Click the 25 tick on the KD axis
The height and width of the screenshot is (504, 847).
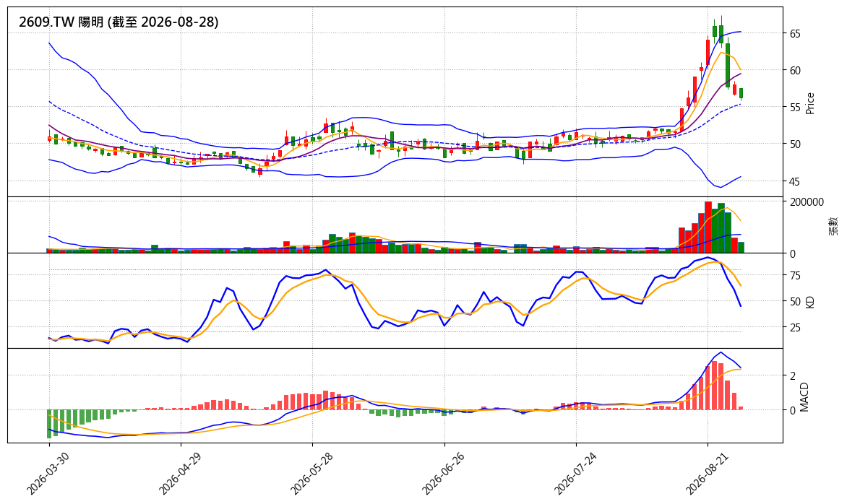pyautogui.click(x=795, y=328)
